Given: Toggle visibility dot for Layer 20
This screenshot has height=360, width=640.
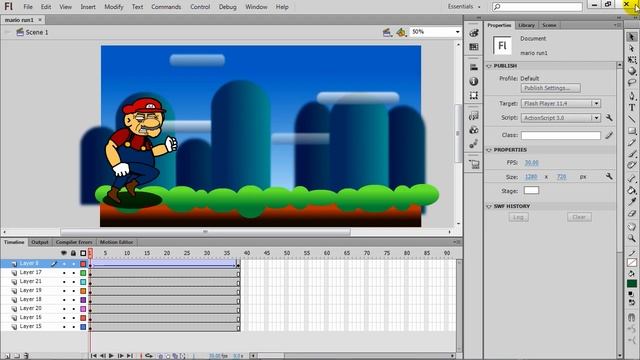Looking at the screenshot, I should coord(64,309).
